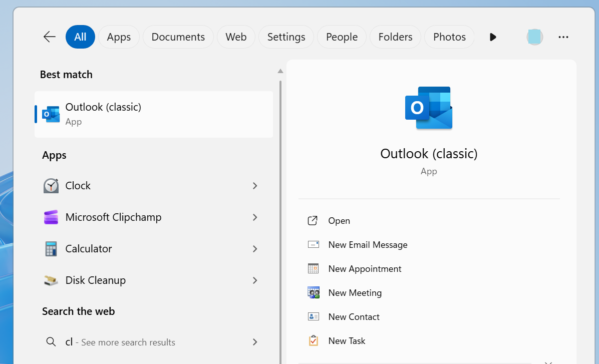Show more search filter categories
Image resolution: width=599 pixels, height=364 pixels.
(x=492, y=37)
